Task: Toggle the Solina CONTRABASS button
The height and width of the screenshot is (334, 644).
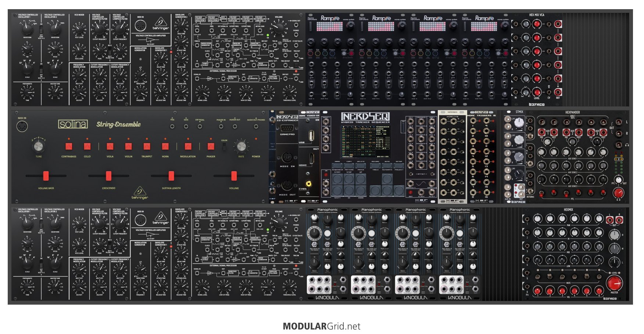Action: [69, 146]
